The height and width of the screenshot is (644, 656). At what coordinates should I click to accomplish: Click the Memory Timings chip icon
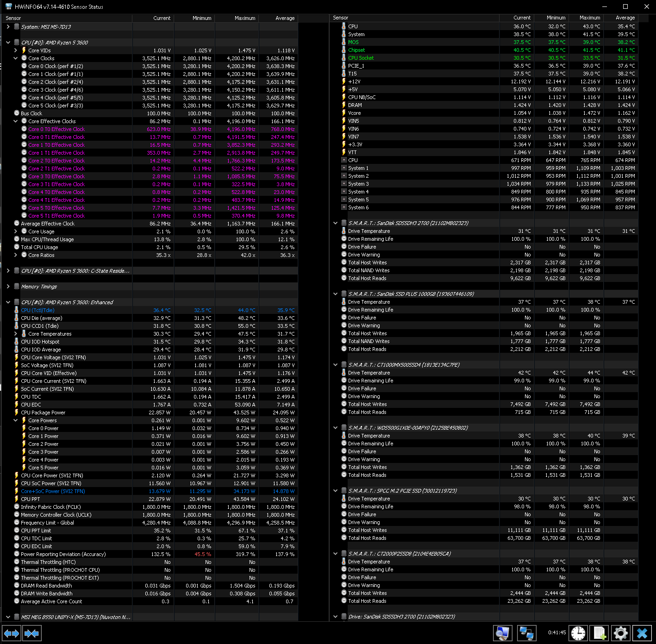tap(17, 287)
